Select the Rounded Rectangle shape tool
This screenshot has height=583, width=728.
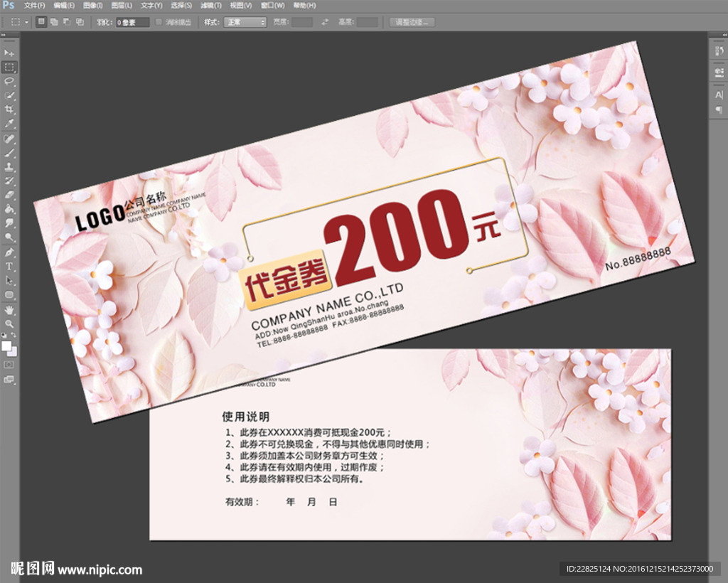click(9, 294)
